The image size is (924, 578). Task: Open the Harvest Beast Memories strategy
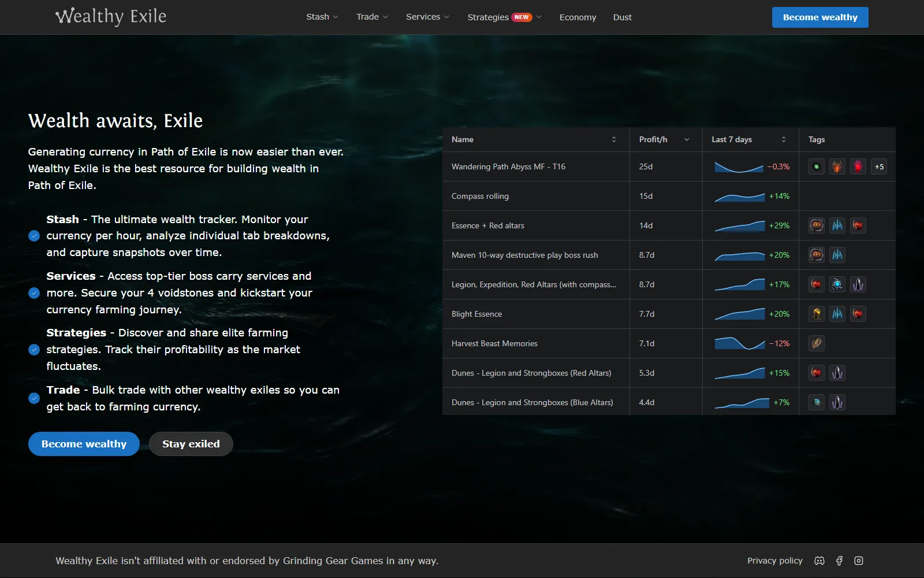point(494,343)
